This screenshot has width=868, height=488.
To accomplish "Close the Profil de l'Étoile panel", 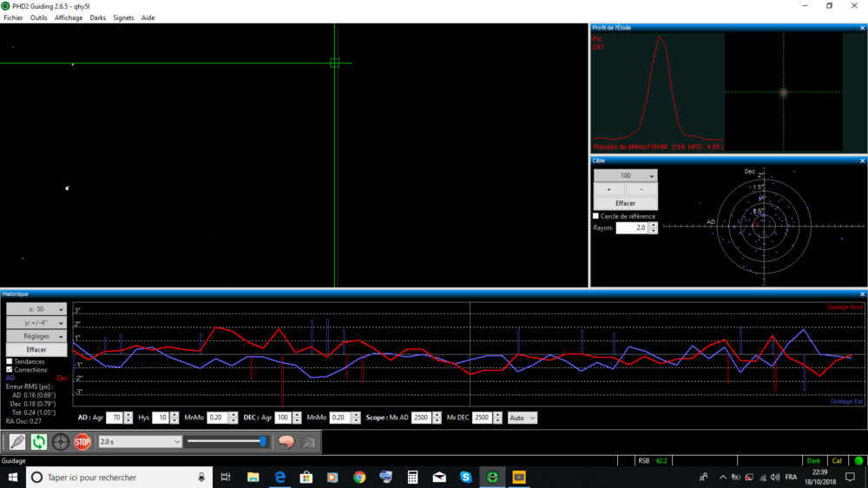I will point(862,28).
